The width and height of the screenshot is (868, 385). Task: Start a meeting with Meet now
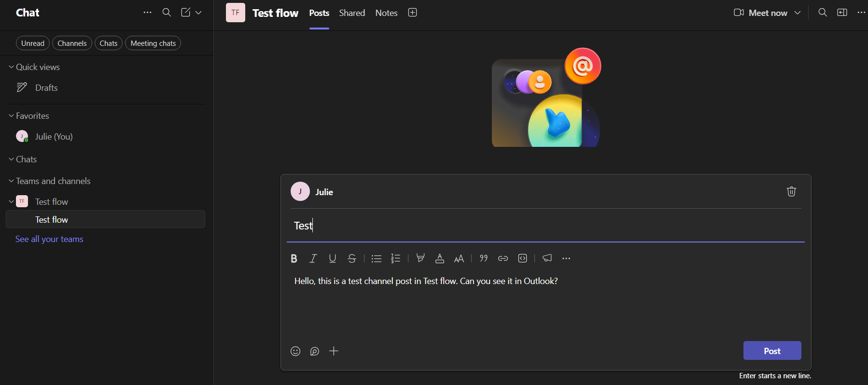760,13
